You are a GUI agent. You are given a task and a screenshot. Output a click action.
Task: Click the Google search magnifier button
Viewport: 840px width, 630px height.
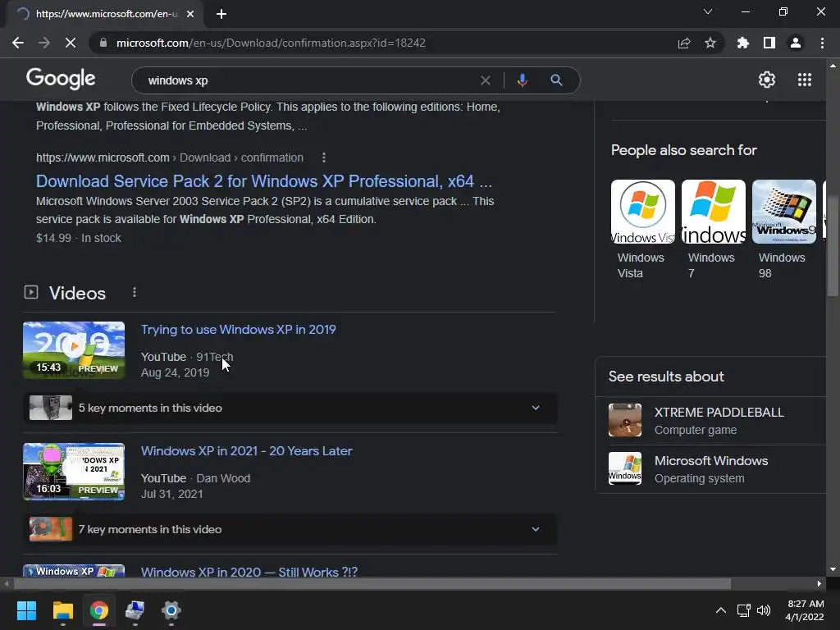pos(557,80)
